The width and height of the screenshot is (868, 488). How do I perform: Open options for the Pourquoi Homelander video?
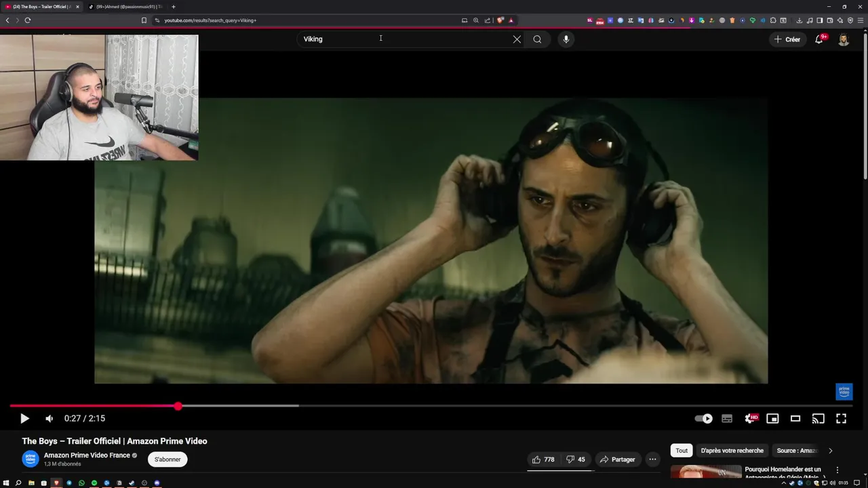(x=837, y=470)
